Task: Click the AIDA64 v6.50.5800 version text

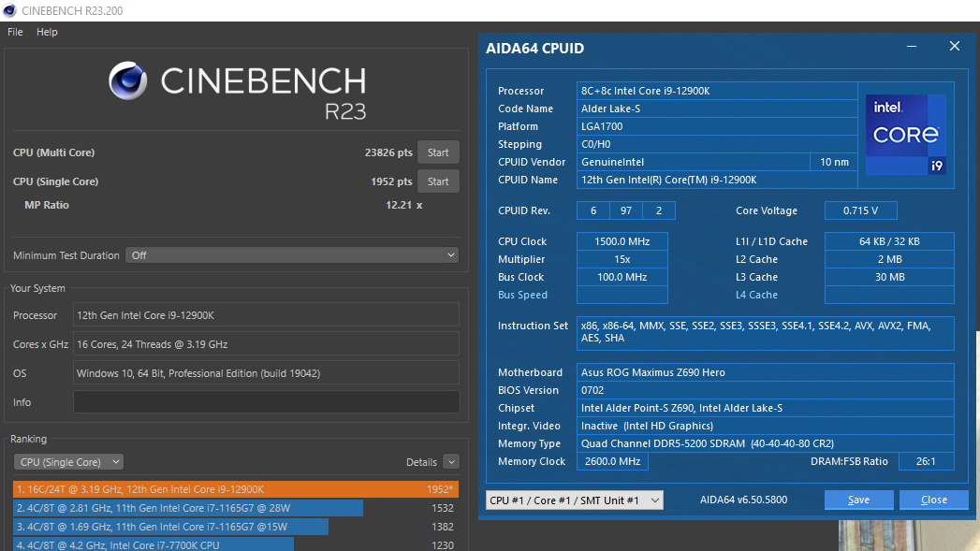Action: point(743,500)
